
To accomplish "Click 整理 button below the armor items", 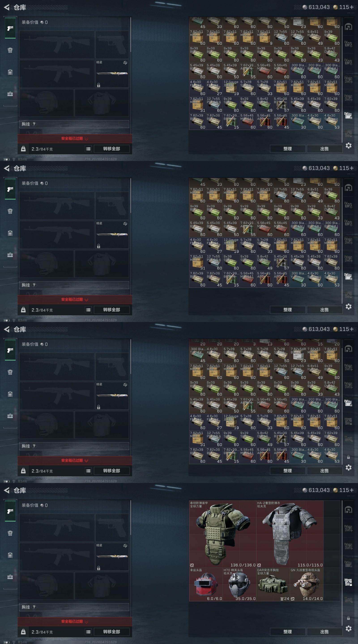I will pyautogui.click(x=288, y=632).
